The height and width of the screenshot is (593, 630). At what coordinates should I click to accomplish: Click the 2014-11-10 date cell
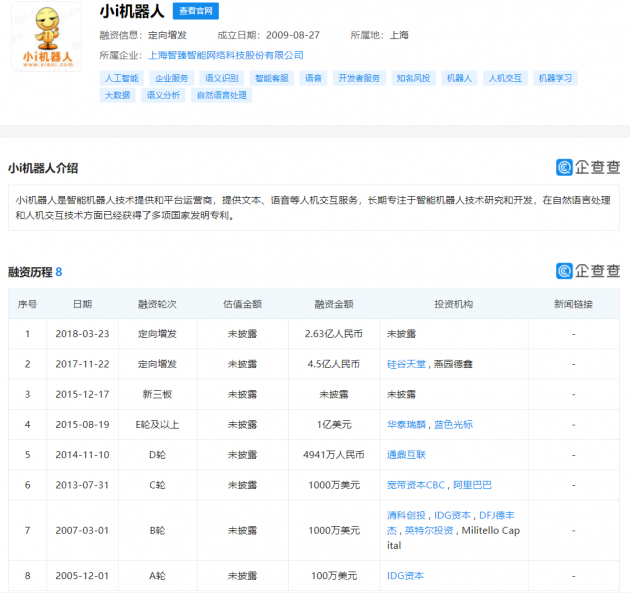(82, 455)
